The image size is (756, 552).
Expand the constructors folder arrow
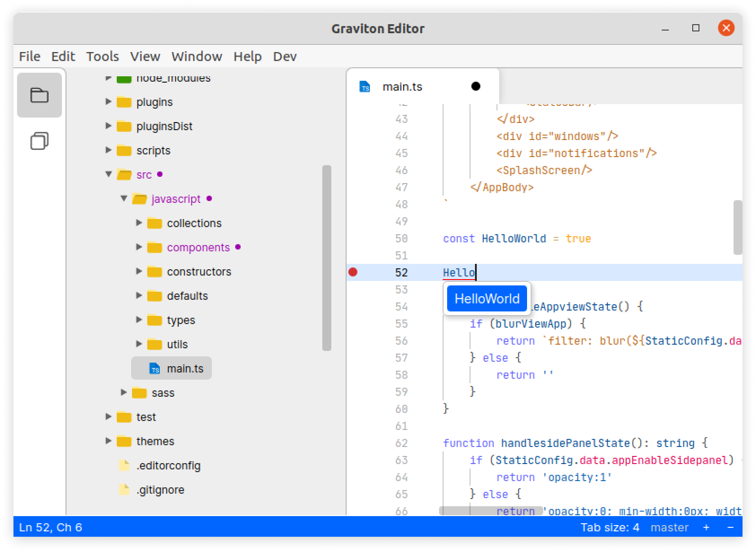pyautogui.click(x=139, y=272)
